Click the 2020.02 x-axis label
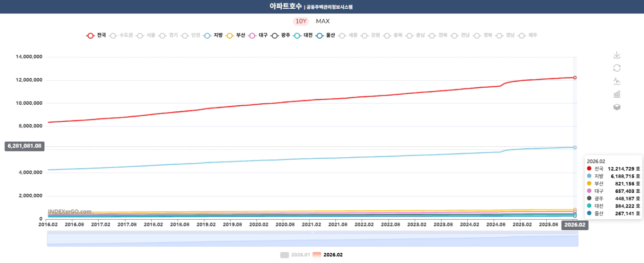This screenshot has width=644, height=263. [259, 224]
